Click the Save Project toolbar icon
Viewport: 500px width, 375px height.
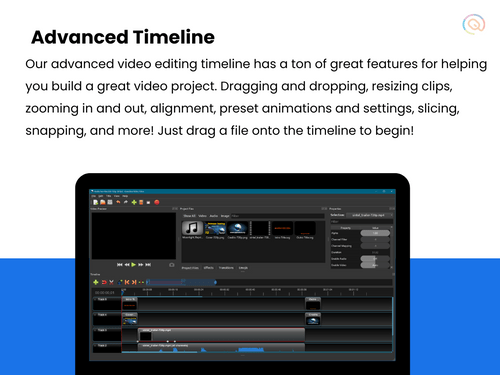pyautogui.click(x=110, y=202)
